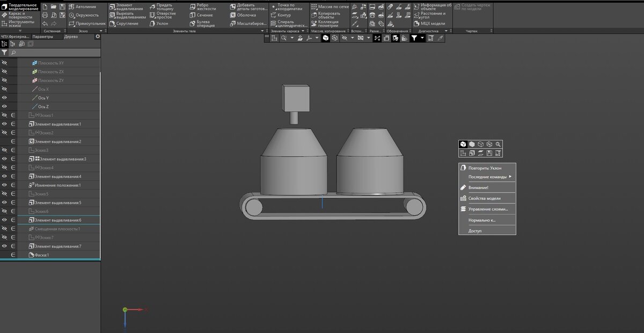Open the ЧПУ.Фрезерная tab

(x=15, y=37)
